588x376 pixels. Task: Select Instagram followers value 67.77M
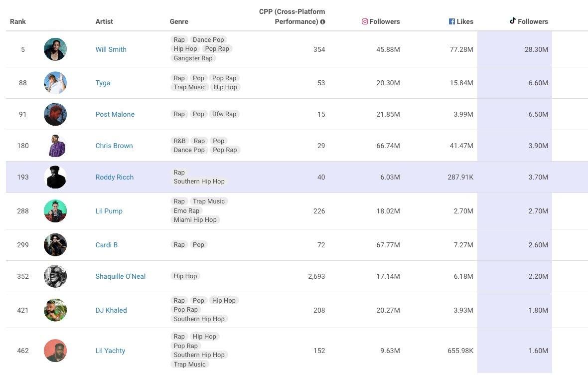pos(388,245)
